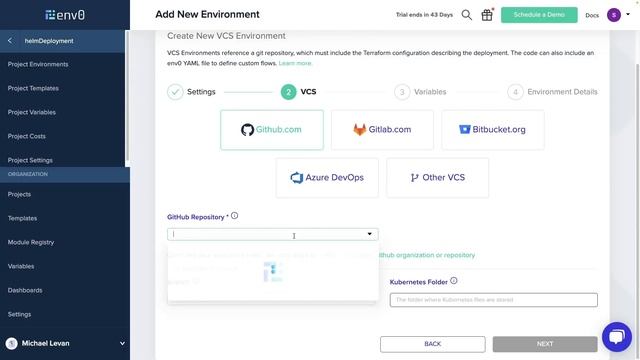This screenshot has width=640, height=360.
Task: Choose Github.com as VCS provider
Action: click(272, 130)
